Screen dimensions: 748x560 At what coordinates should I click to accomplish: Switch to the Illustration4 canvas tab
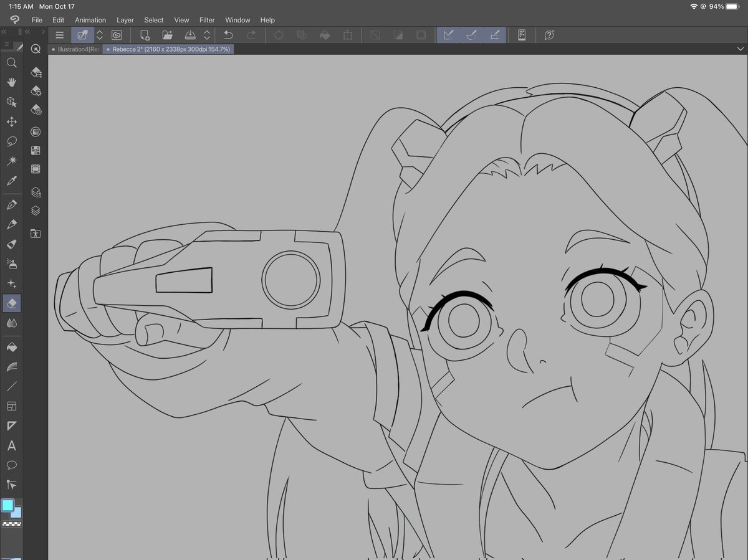(75, 49)
